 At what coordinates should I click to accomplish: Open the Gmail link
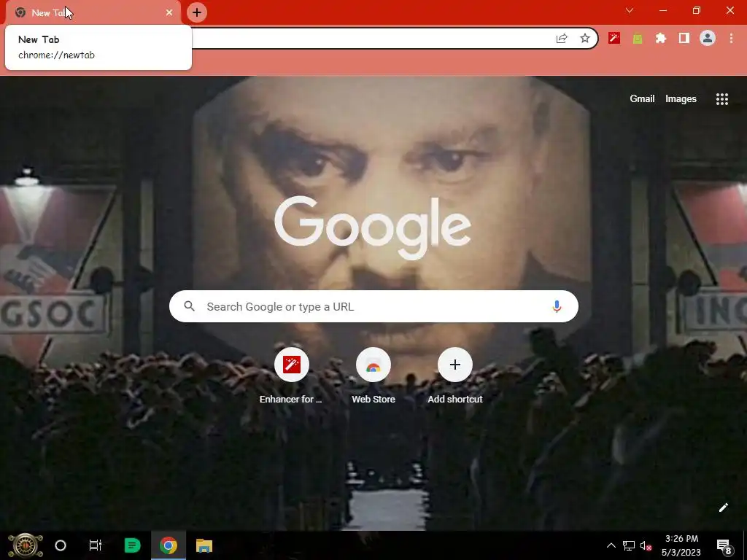[x=642, y=98]
